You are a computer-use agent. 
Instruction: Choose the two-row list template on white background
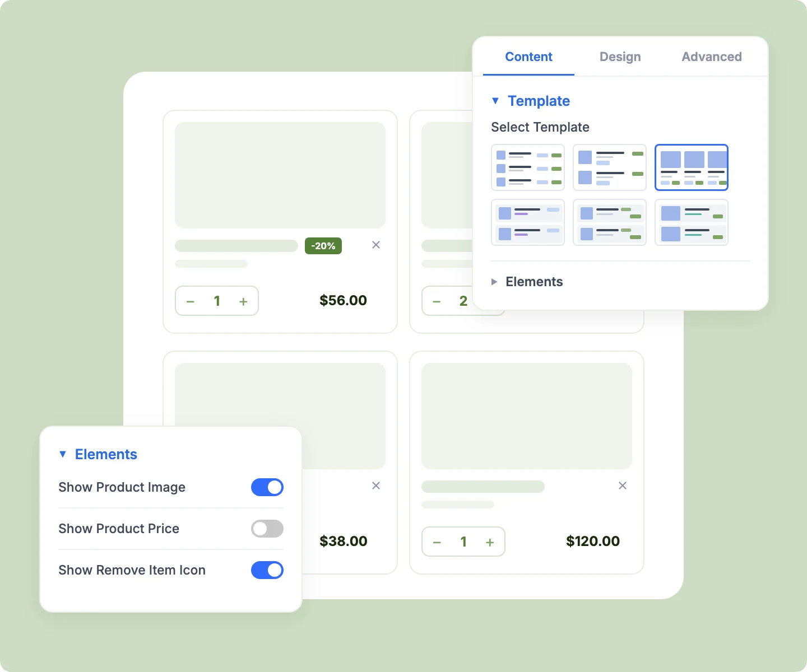pyautogui.click(x=610, y=167)
